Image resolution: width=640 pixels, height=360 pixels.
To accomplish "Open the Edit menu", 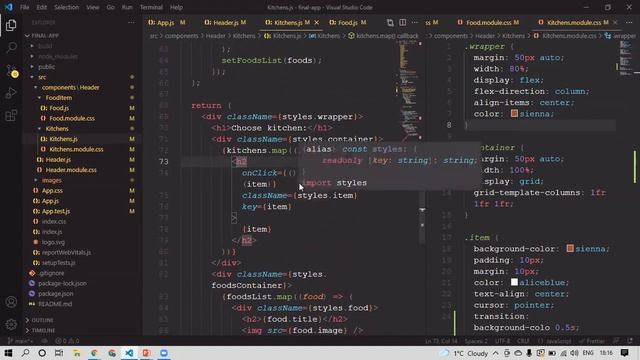I will point(42,7).
